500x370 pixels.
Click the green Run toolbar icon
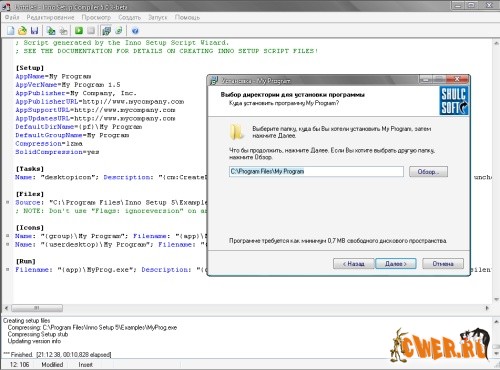(79, 31)
